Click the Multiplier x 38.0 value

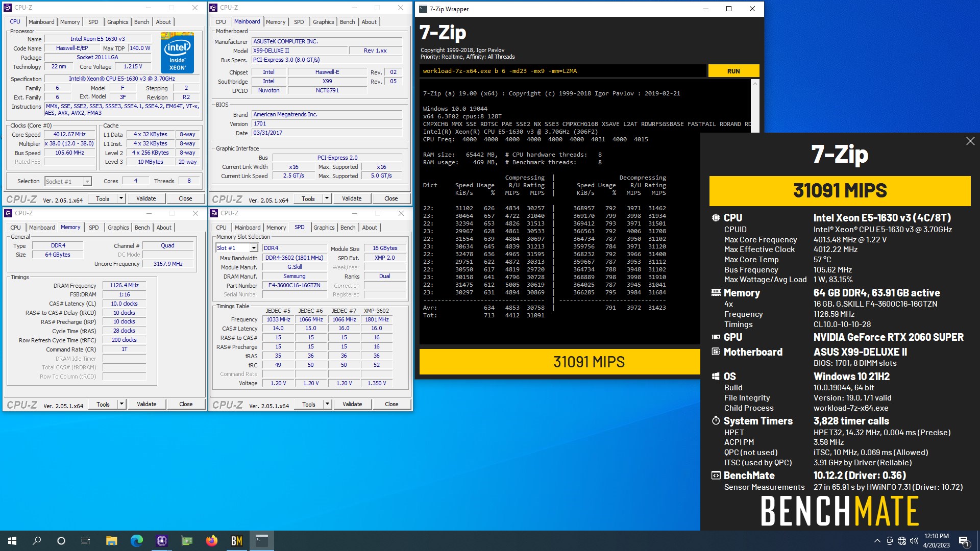point(69,143)
